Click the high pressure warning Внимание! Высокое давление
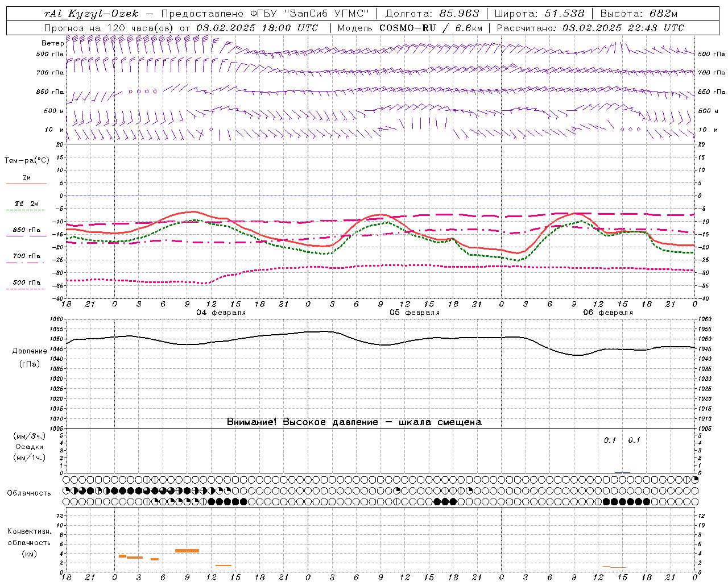Screen dimensions: 728x582 coord(303,422)
